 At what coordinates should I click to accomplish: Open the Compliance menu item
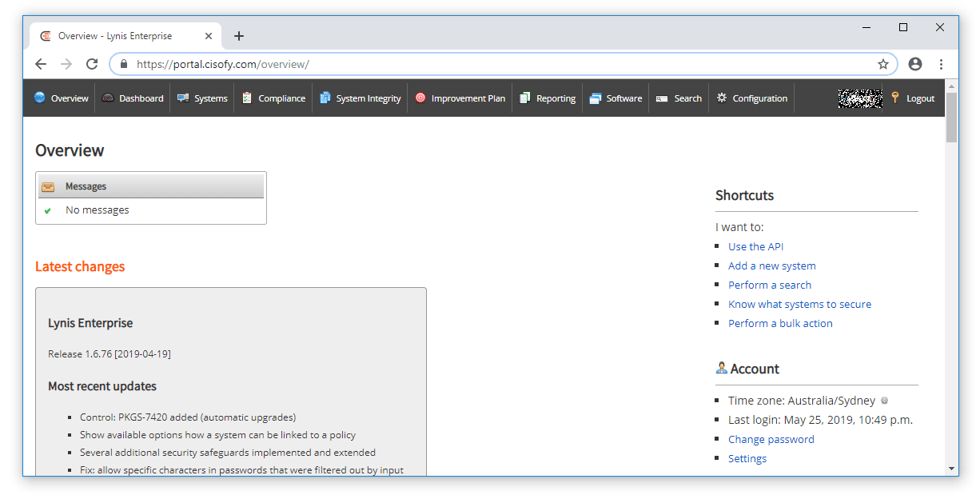(273, 98)
